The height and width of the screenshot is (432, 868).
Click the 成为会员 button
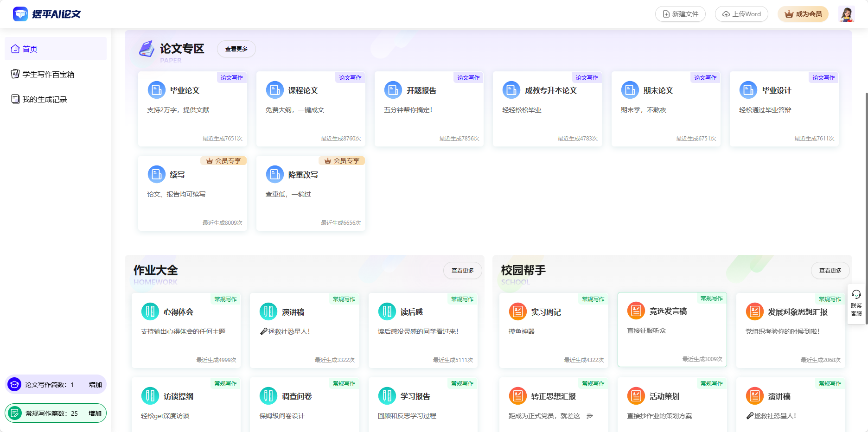(x=803, y=14)
